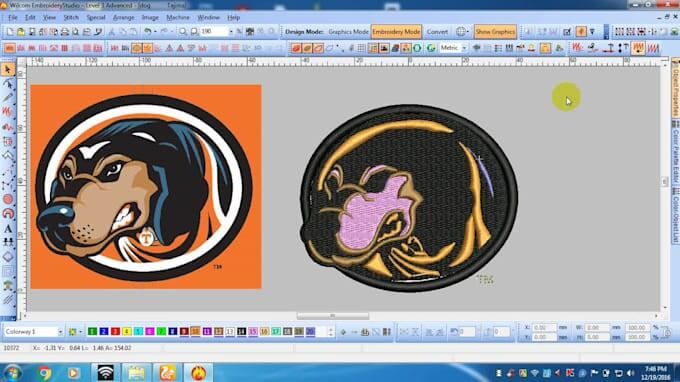Click the orange dog logo graphic

[x=146, y=187]
